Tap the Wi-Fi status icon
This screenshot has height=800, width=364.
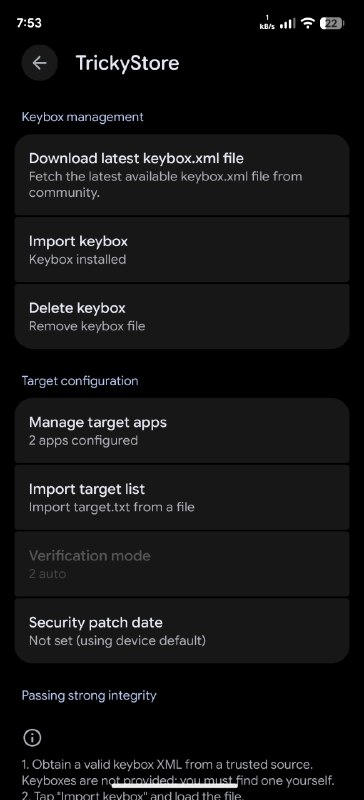(307, 23)
